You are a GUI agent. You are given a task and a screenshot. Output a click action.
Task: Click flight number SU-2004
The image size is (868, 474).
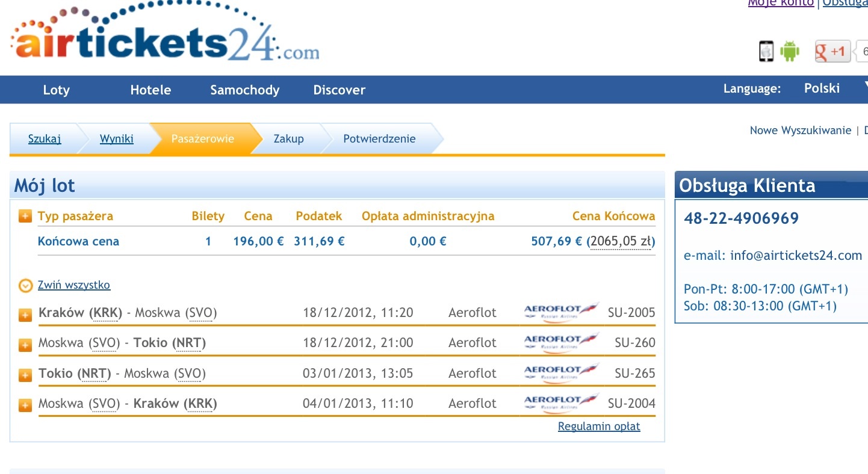tap(631, 403)
